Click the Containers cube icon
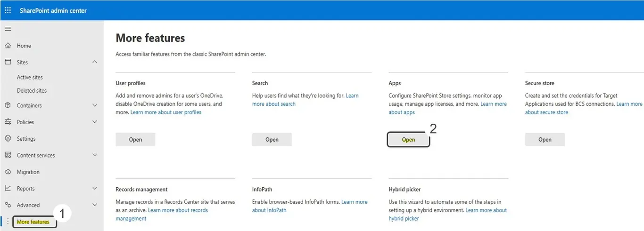 (x=8, y=105)
